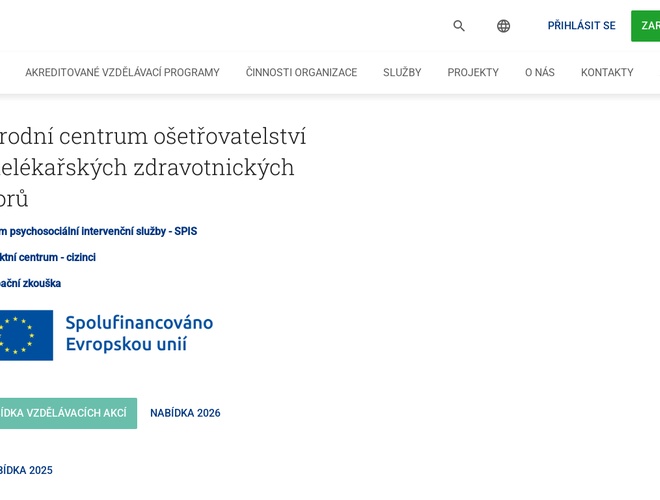Screen dimensions: 660x500
Task: Open the O nás menu
Action: coord(540,73)
